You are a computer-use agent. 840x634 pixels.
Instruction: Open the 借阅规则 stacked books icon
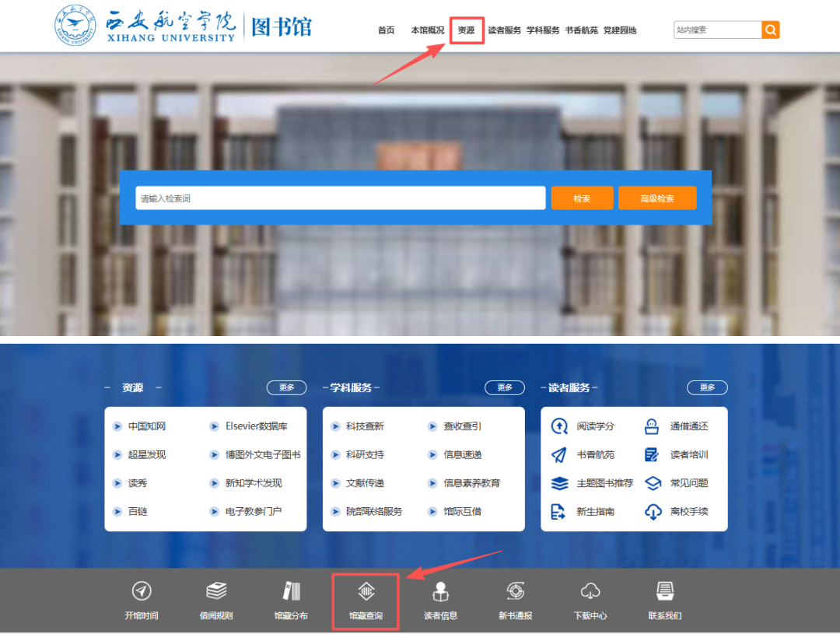click(216, 591)
